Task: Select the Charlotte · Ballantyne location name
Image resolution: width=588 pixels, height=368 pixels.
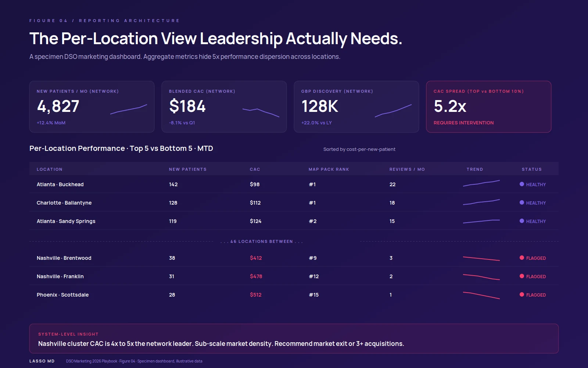Action: (64, 203)
